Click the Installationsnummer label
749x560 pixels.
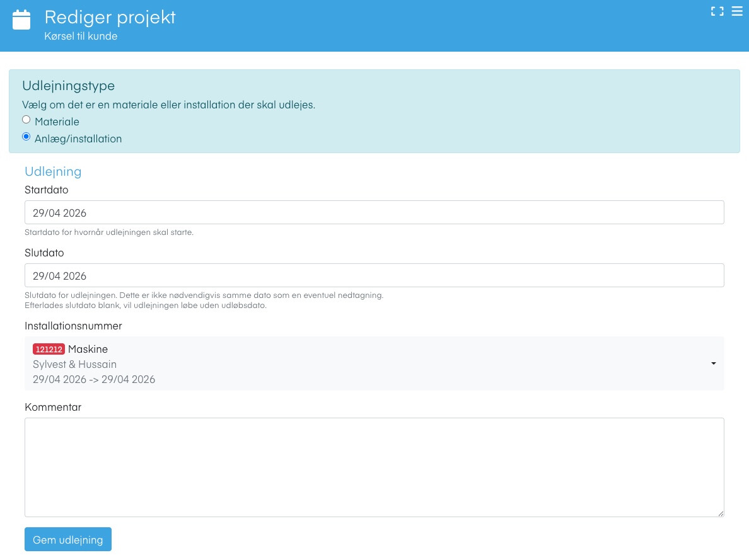click(73, 326)
